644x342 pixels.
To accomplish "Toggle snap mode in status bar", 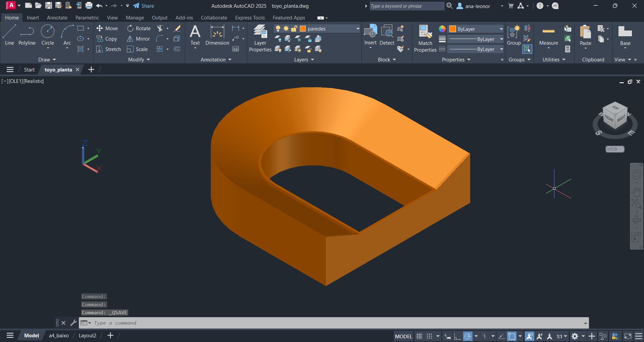I will pyautogui.click(x=429, y=336).
